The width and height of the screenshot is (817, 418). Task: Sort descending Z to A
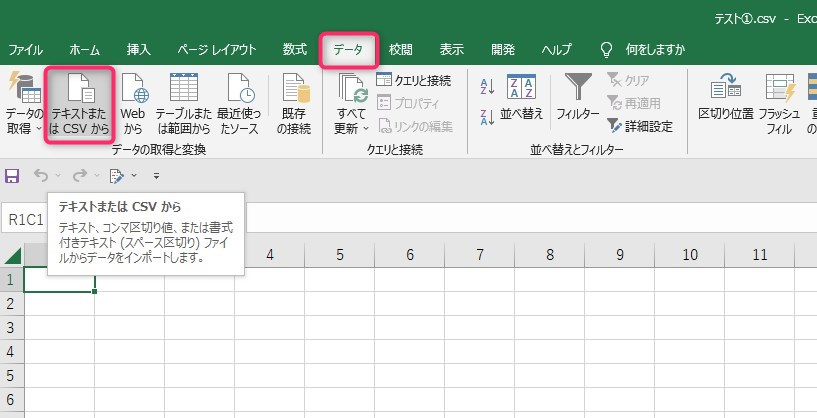(x=487, y=117)
